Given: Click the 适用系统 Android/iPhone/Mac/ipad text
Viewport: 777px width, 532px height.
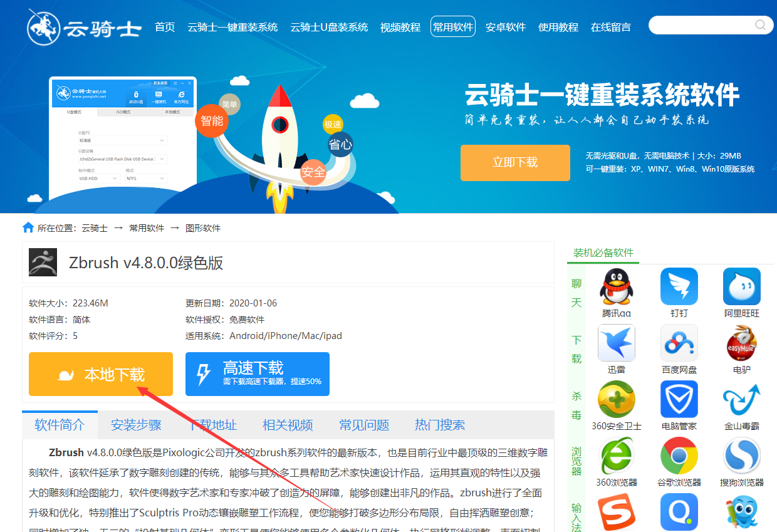Looking at the screenshot, I should 264,336.
